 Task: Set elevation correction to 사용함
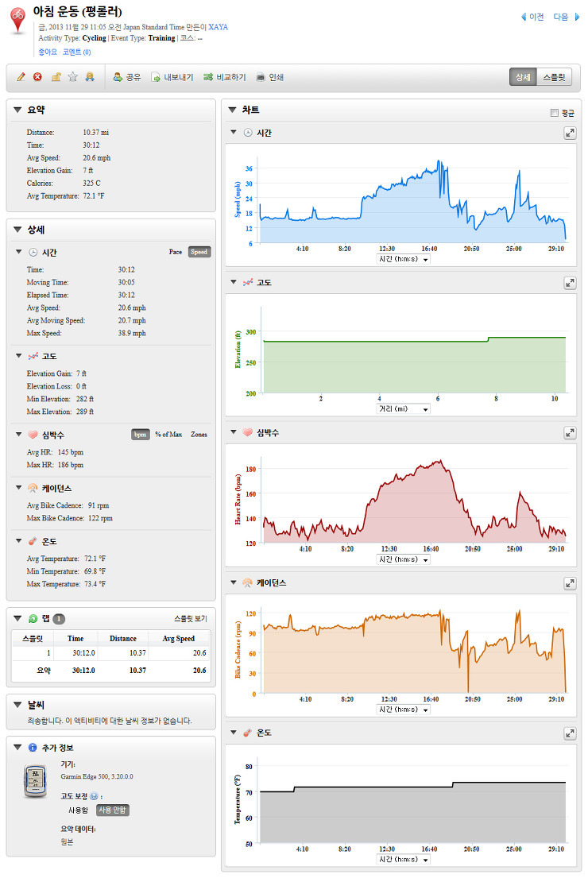(78, 810)
